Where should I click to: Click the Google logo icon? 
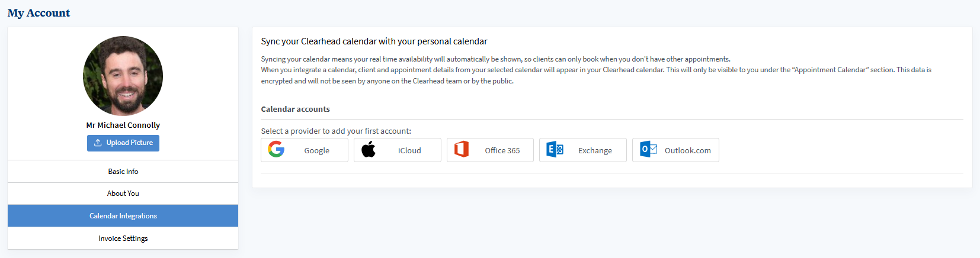pos(276,150)
